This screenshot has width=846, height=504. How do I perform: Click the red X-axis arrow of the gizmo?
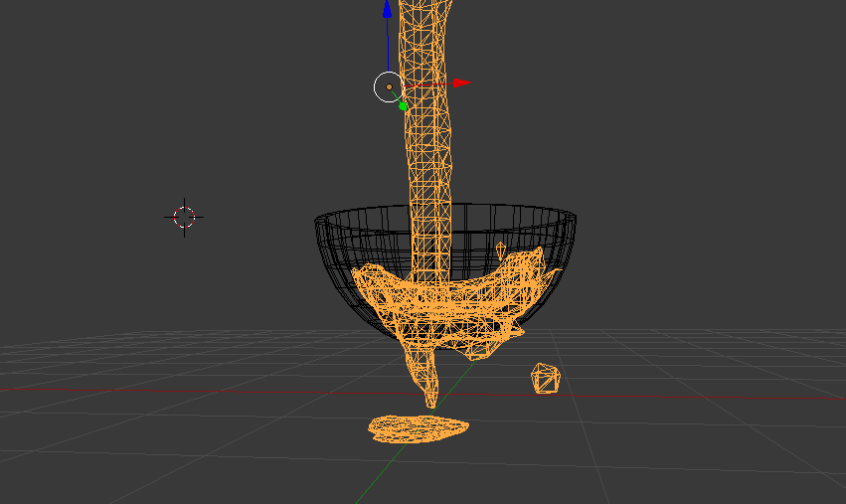(x=462, y=83)
